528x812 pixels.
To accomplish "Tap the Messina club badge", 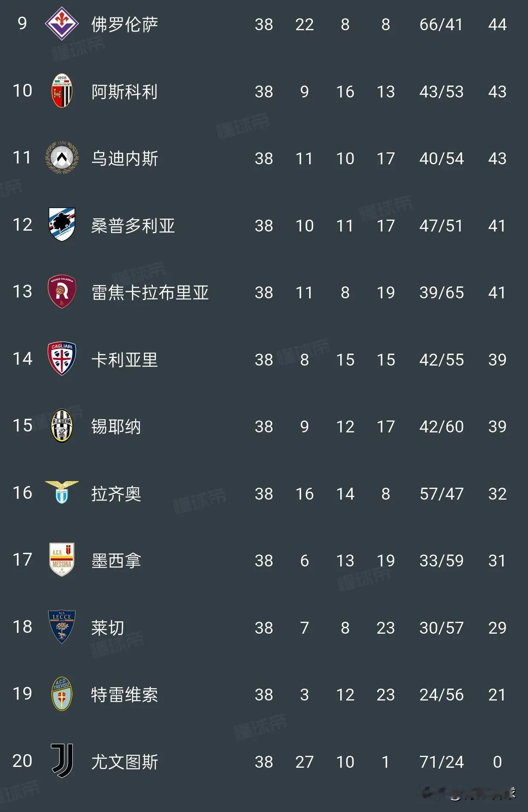I will (x=62, y=560).
